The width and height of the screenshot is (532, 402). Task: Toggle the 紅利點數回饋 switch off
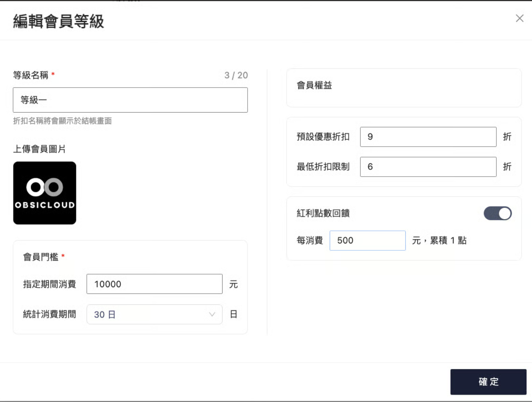click(497, 213)
